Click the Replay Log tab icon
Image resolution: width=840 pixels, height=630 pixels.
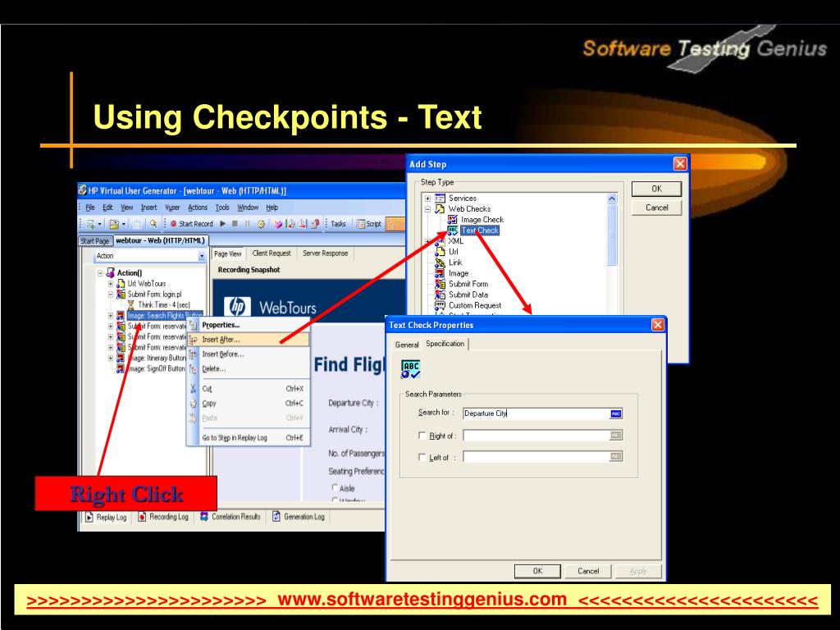[x=89, y=517]
